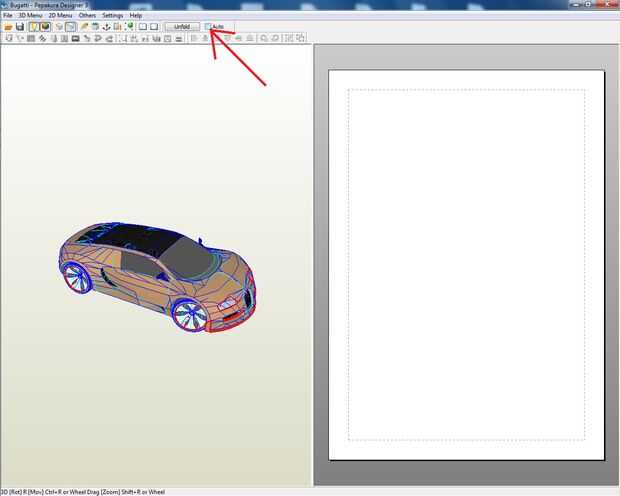Open the Others menu
The image size is (620, 496).
[x=87, y=15]
